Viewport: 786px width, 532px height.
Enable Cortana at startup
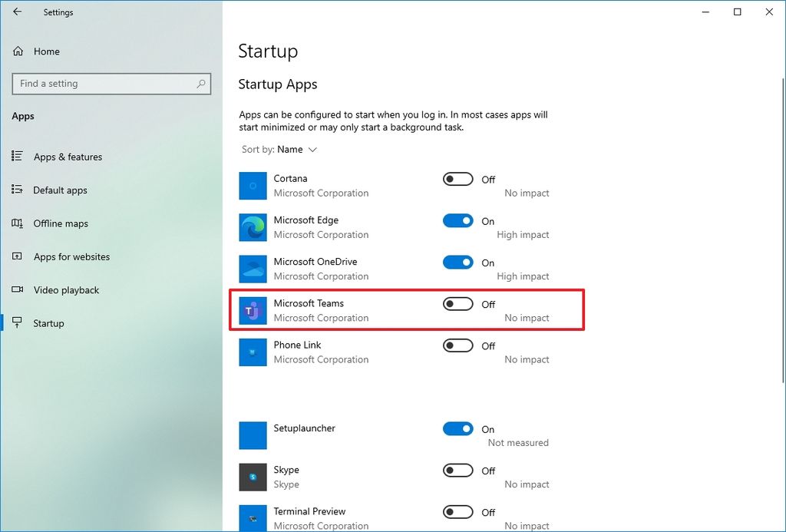pos(457,178)
